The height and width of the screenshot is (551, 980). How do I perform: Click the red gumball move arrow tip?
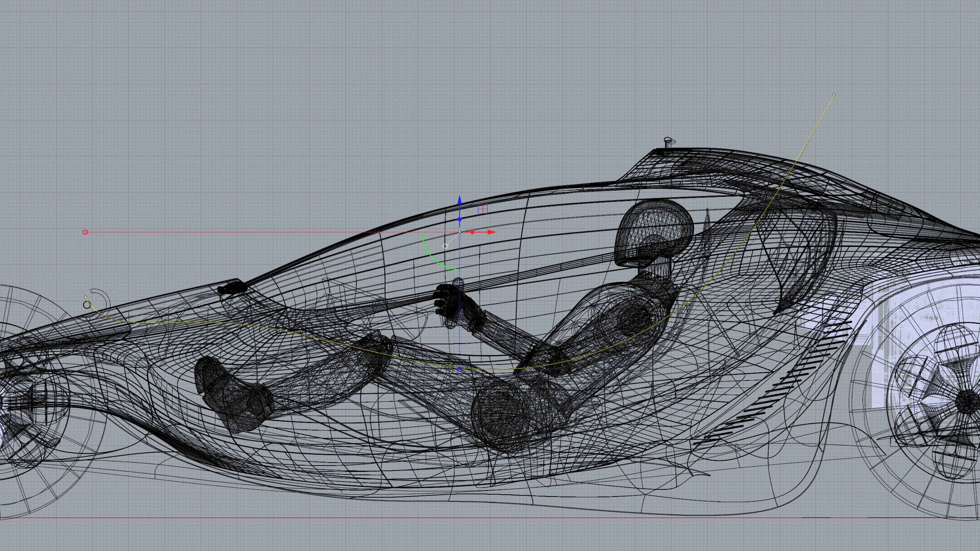(x=493, y=232)
